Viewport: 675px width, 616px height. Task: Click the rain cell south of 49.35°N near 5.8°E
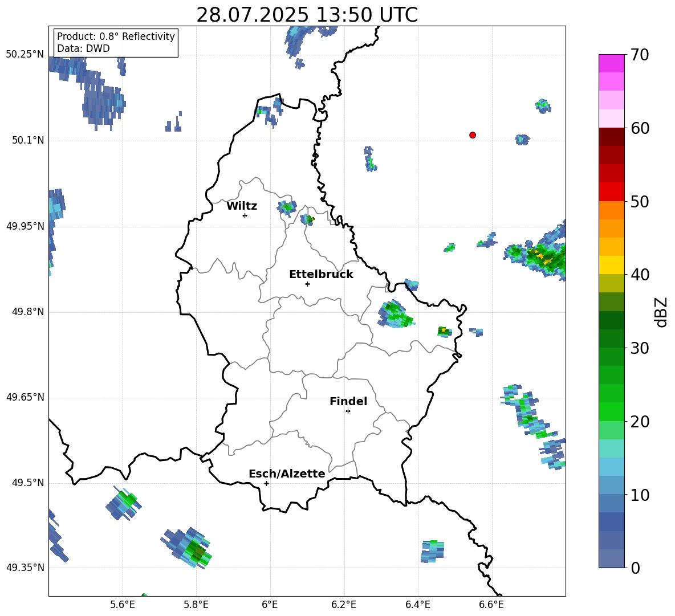187,548
